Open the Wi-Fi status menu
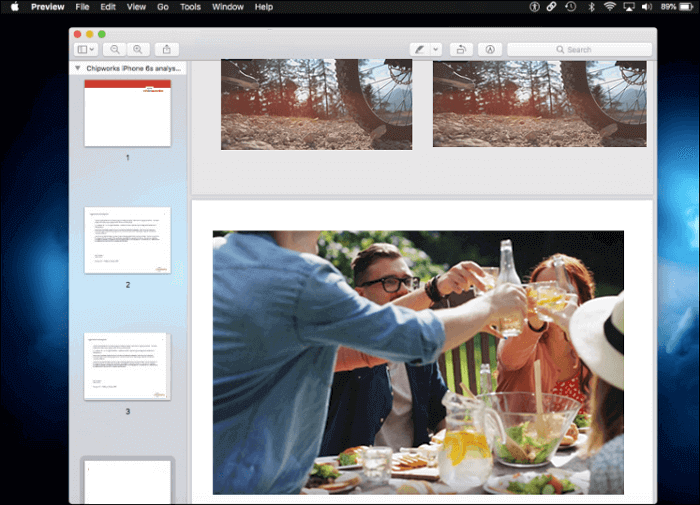 coord(610,7)
